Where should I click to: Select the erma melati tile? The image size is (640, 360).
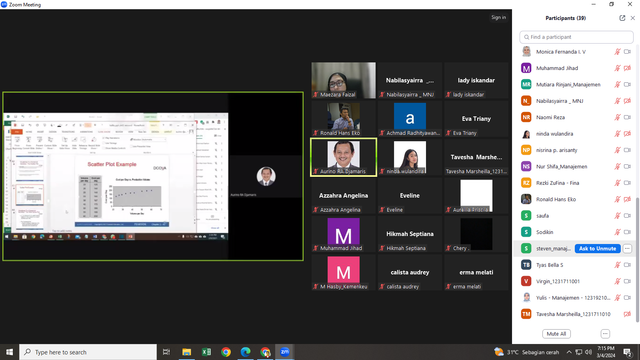click(x=476, y=272)
